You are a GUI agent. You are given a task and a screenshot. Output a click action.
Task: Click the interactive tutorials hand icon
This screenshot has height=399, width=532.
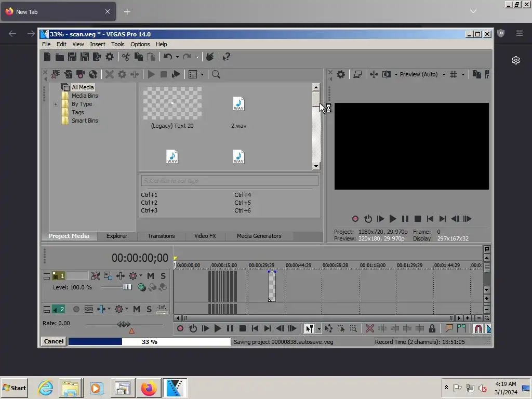(210, 57)
